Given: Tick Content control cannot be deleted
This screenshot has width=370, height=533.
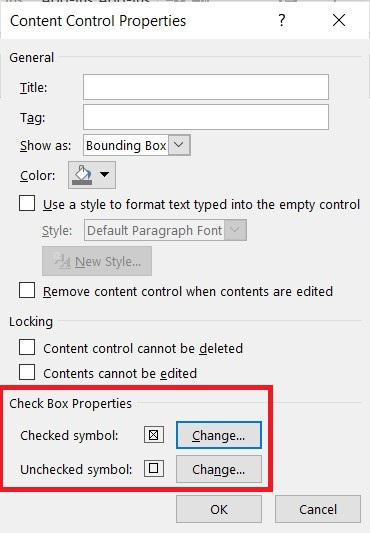Looking at the screenshot, I should [x=27, y=347].
